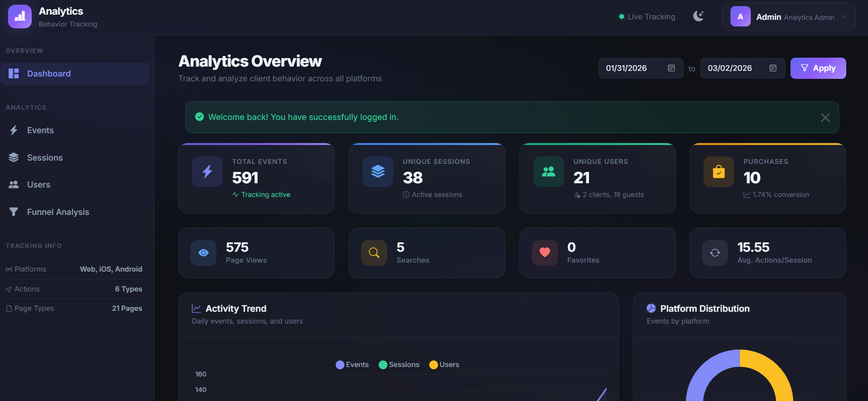Toggle the Users series in chart legend
Image resolution: width=868 pixels, height=401 pixels.
pos(444,365)
